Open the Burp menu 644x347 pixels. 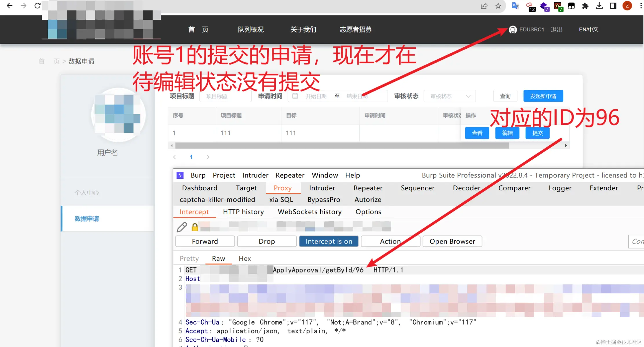(x=198, y=175)
